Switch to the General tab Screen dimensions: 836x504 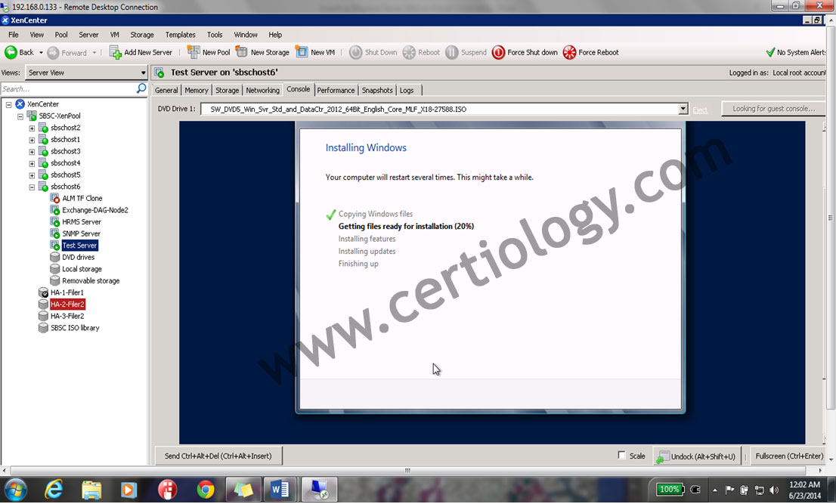click(x=166, y=90)
